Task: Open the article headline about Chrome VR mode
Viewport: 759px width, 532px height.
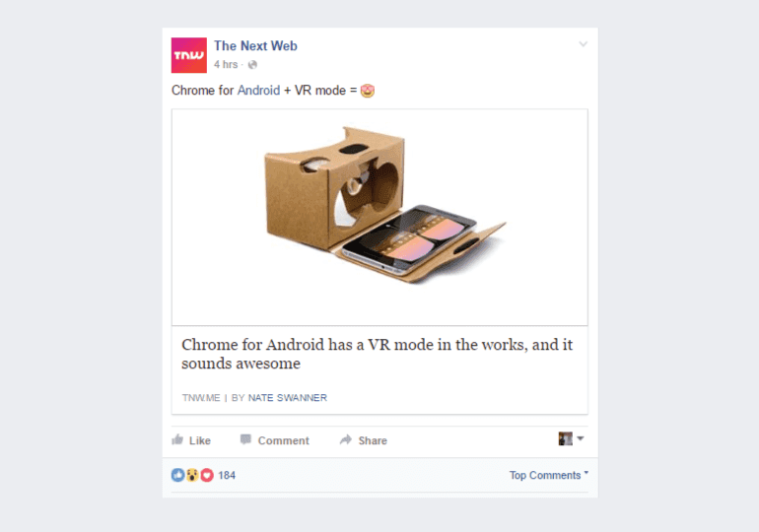Action: 377,354
